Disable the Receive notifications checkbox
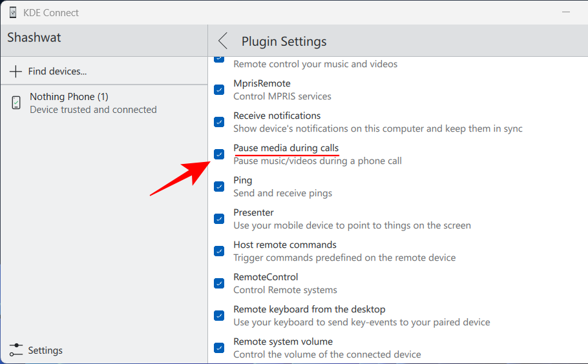Image resolution: width=588 pixels, height=364 pixels. [x=219, y=122]
